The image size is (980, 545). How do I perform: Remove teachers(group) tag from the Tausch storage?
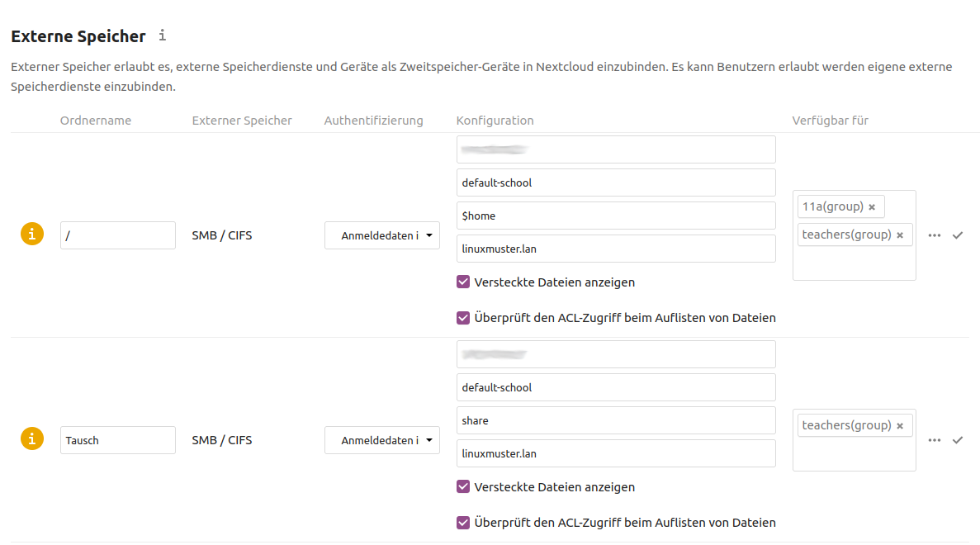click(900, 425)
